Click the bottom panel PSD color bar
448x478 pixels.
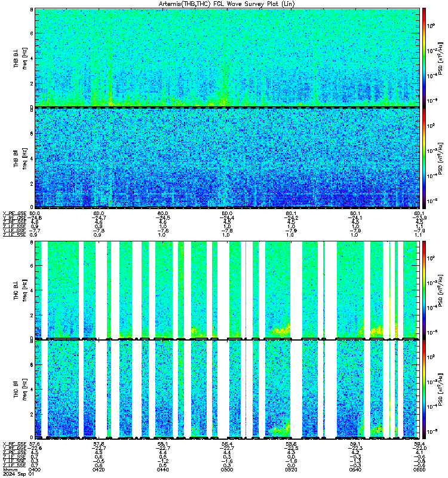(424, 390)
